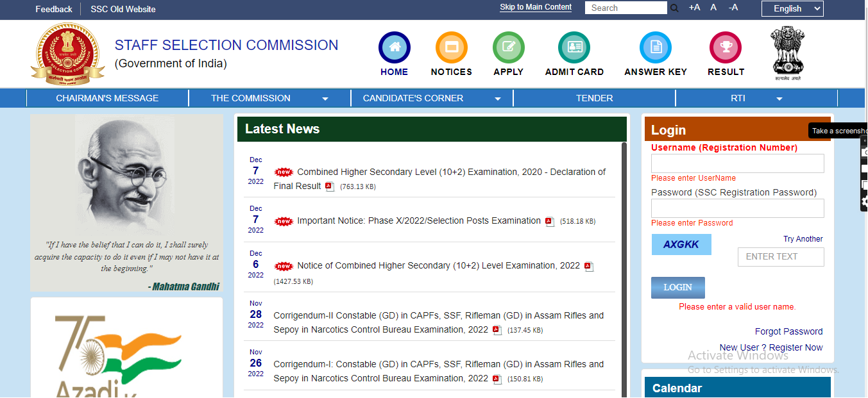Viewport: 868px width, 398px height.
Task: Click the Calendar panel header
Action: pos(738,388)
